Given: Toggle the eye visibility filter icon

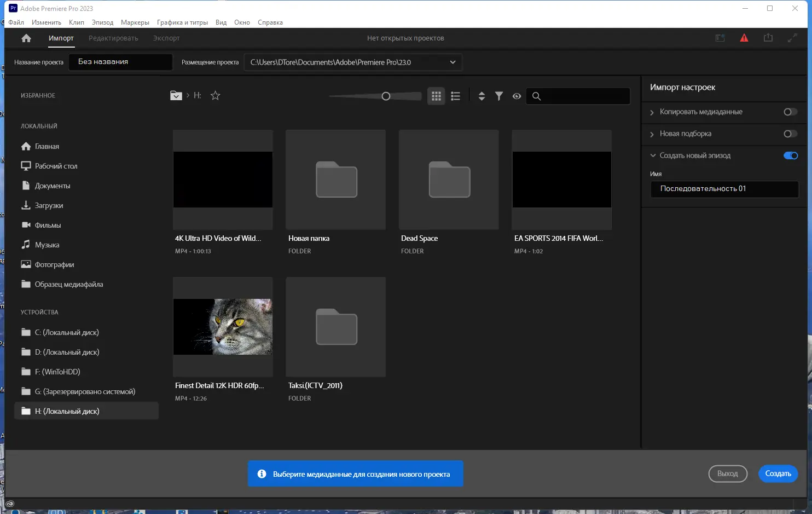Looking at the screenshot, I should pyautogui.click(x=517, y=96).
